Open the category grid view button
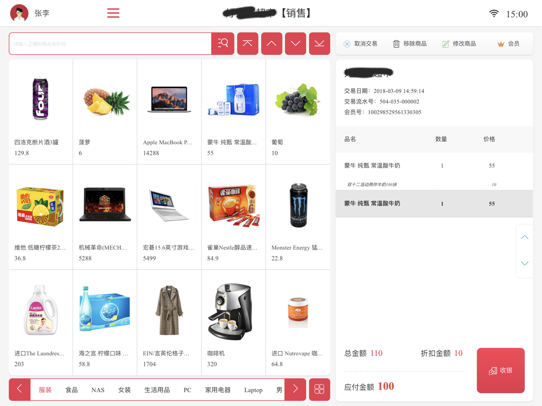542x406 pixels. pyautogui.click(x=319, y=389)
